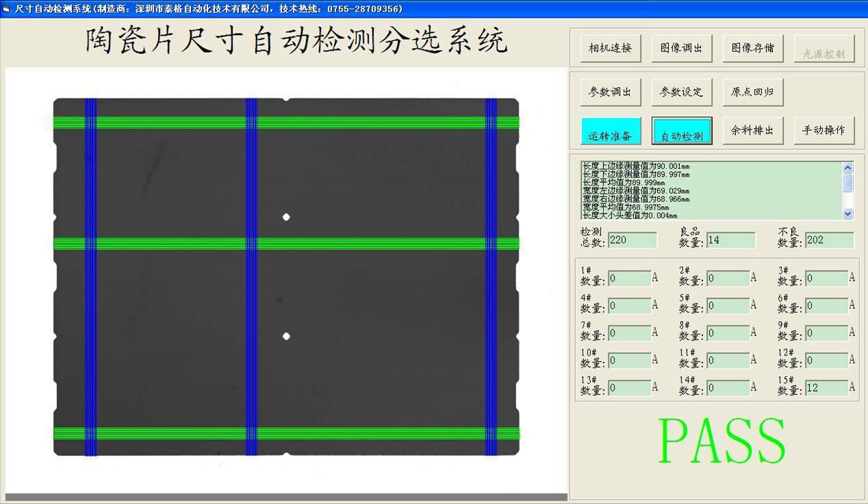
Task: Click the 5# 数量 count field
Action: pos(728,306)
